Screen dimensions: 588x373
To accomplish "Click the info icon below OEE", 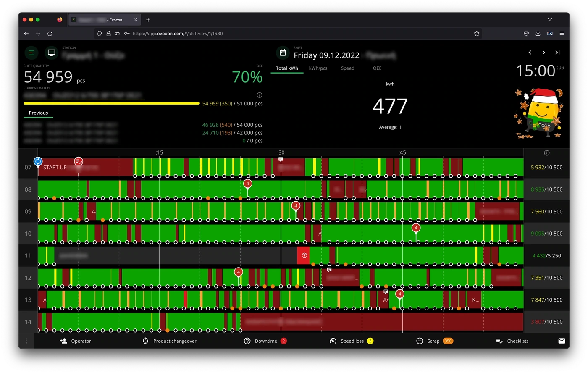I will pos(260,95).
